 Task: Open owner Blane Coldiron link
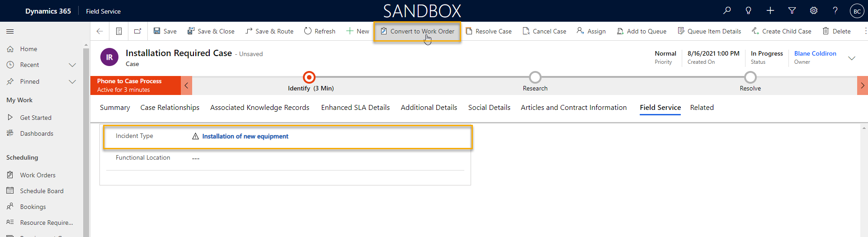click(x=815, y=53)
